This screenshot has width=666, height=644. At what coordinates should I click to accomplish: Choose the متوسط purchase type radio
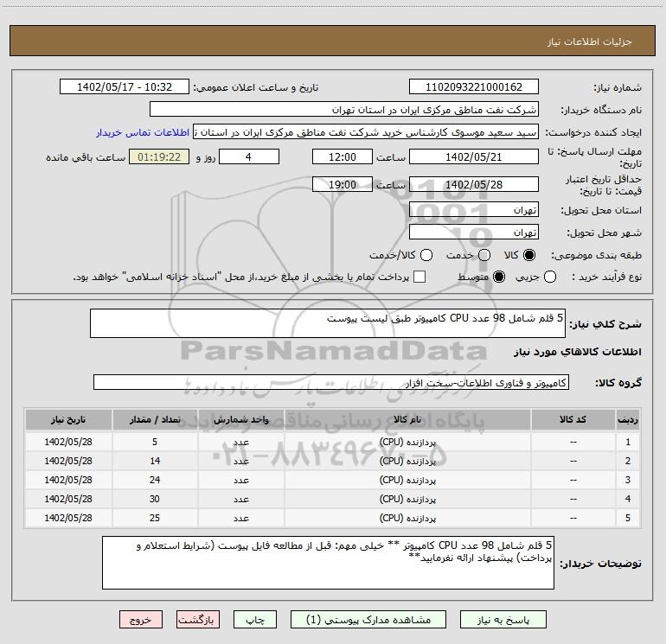click(499, 277)
